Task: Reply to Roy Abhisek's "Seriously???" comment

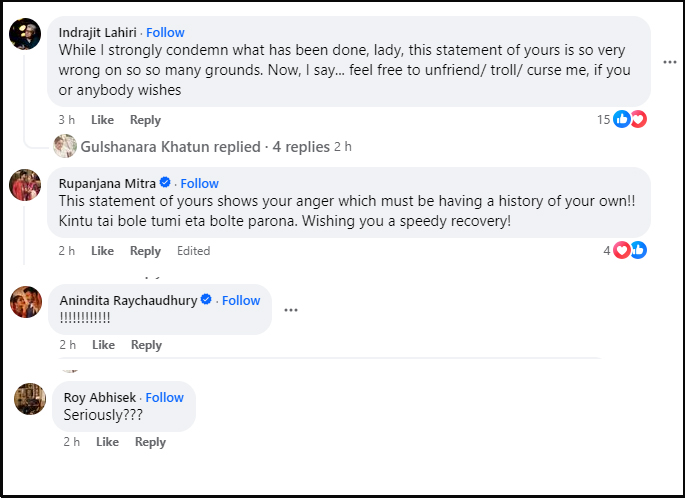Action: pyautogui.click(x=150, y=442)
